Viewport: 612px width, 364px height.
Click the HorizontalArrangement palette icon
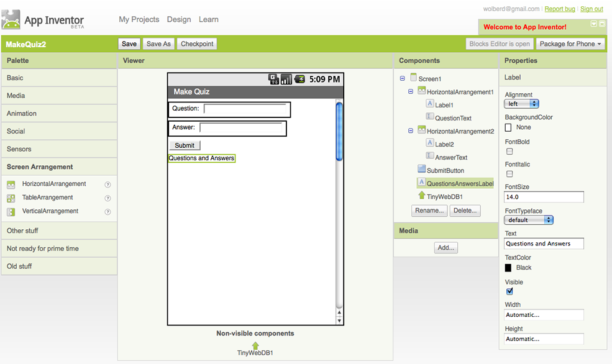point(11,184)
